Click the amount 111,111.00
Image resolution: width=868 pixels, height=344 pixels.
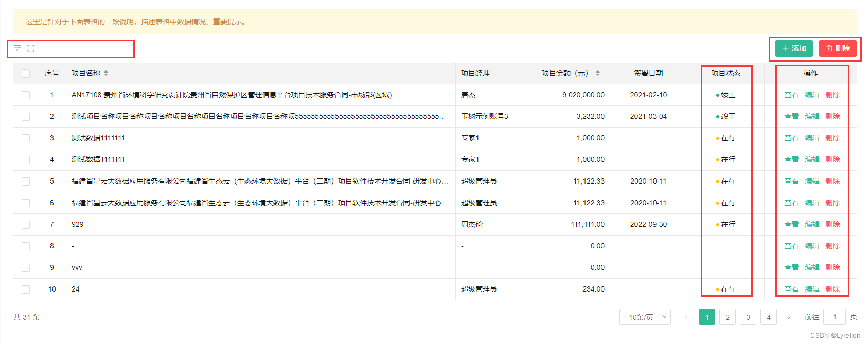[588, 224]
